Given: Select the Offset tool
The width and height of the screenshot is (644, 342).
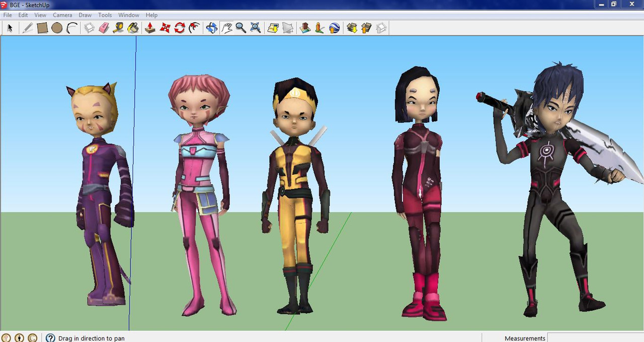Looking at the screenshot, I should pyautogui.click(x=194, y=28).
